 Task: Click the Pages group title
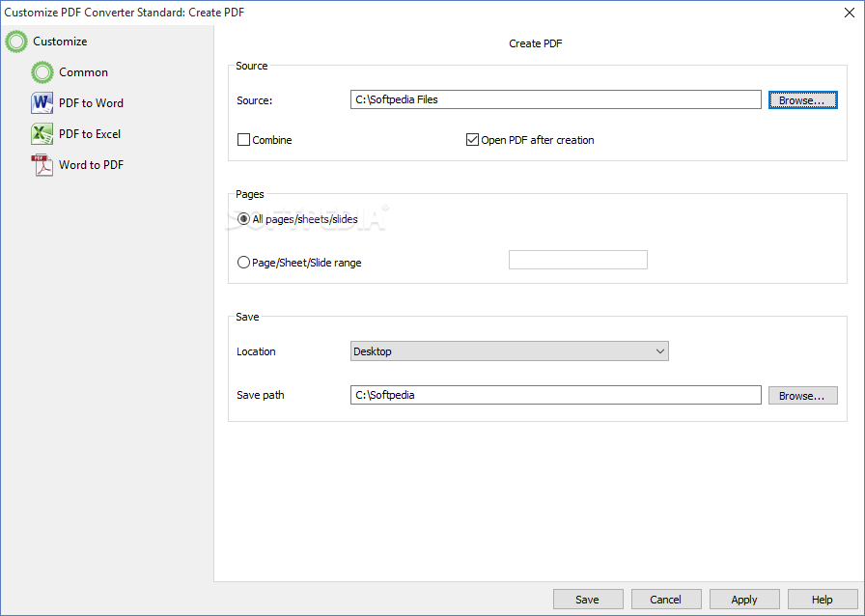click(x=250, y=194)
